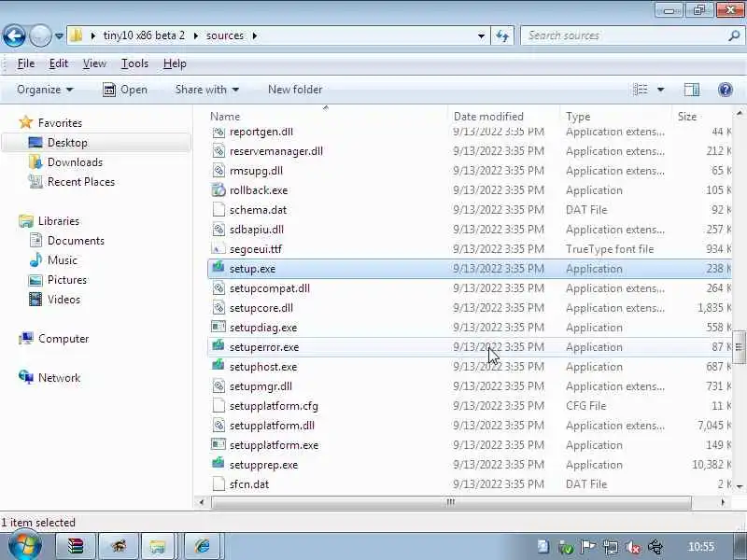Select Computer in the navigation pane
This screenshot has height=560, width=747.
coord(63,339)
